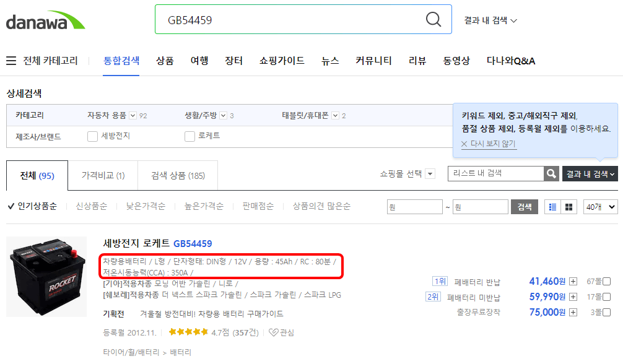Open the 리뷰 menu tab
The height and width of the screenshot is (364, 623).
[x=417, y=61]
